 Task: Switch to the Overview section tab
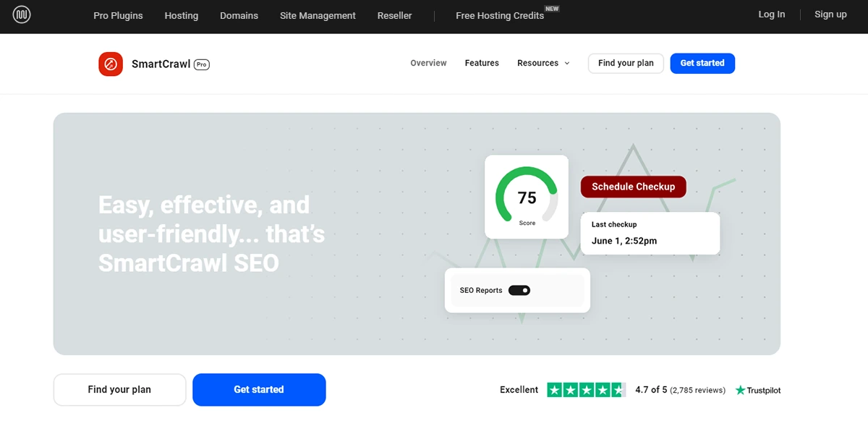point(429,63)
